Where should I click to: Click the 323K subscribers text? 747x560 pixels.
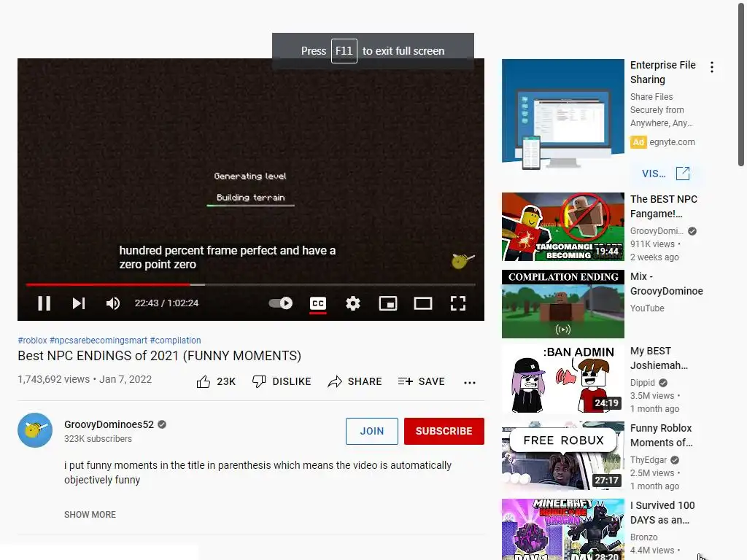(x=98, y=438)
